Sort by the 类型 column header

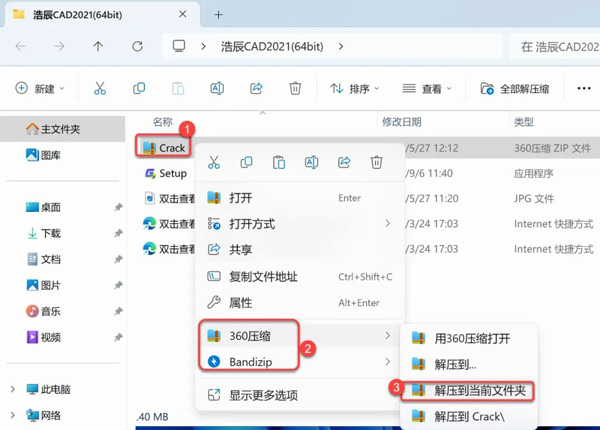523,122
